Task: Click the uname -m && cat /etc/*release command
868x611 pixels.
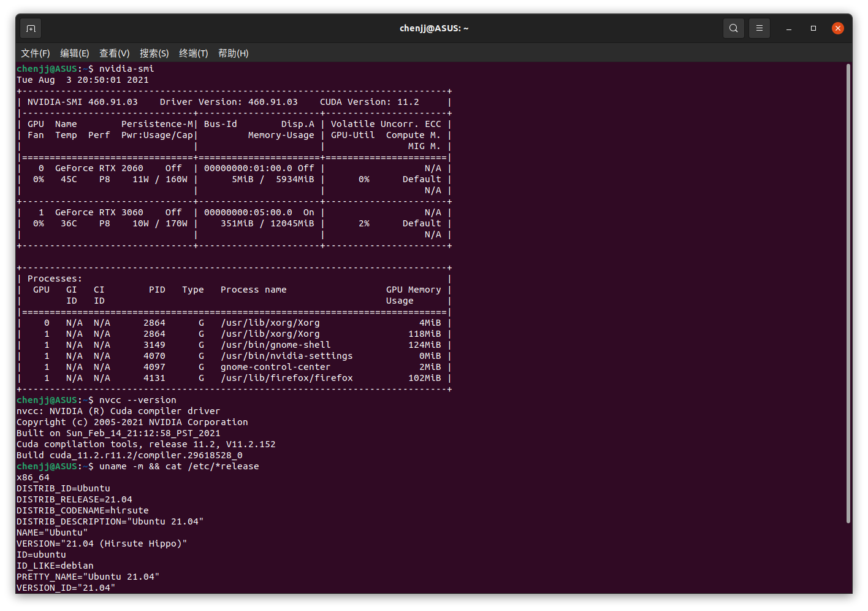Action: tap(179, 466)
